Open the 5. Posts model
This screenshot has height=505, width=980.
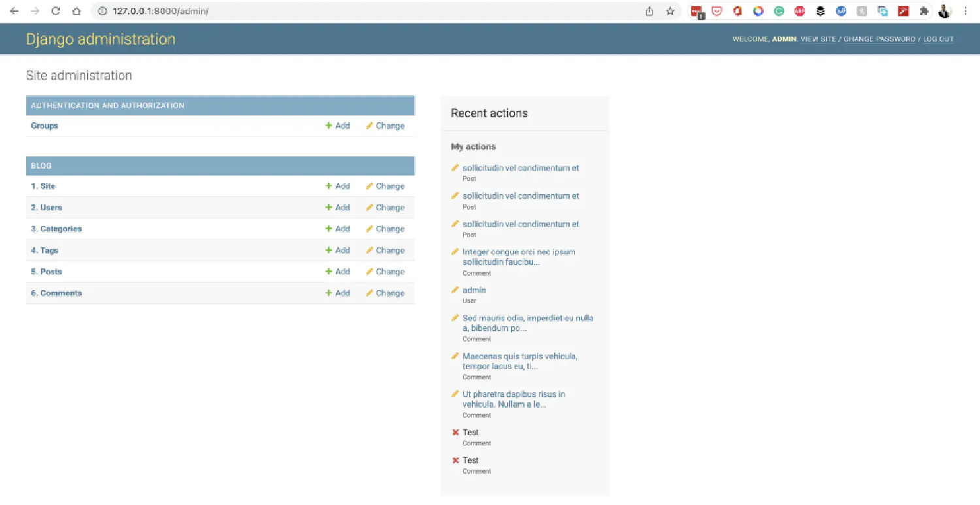(x=46, y=272)
